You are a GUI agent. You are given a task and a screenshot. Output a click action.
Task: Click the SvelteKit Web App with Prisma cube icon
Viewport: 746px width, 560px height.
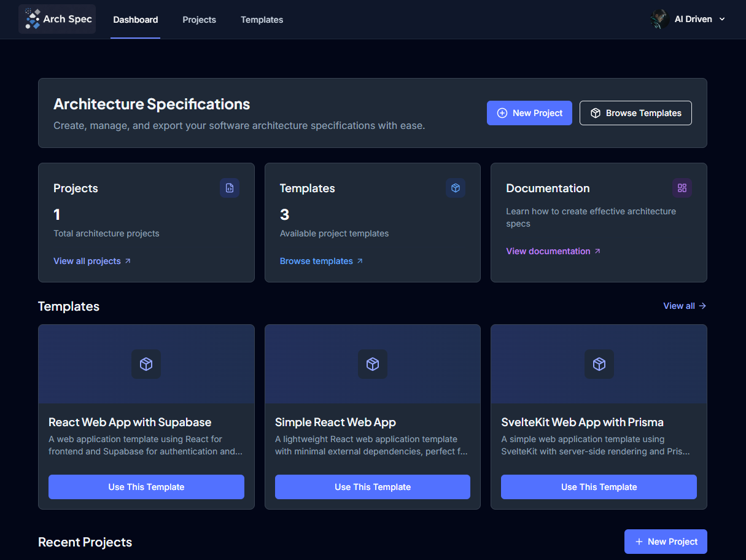(x=599, y=364)
